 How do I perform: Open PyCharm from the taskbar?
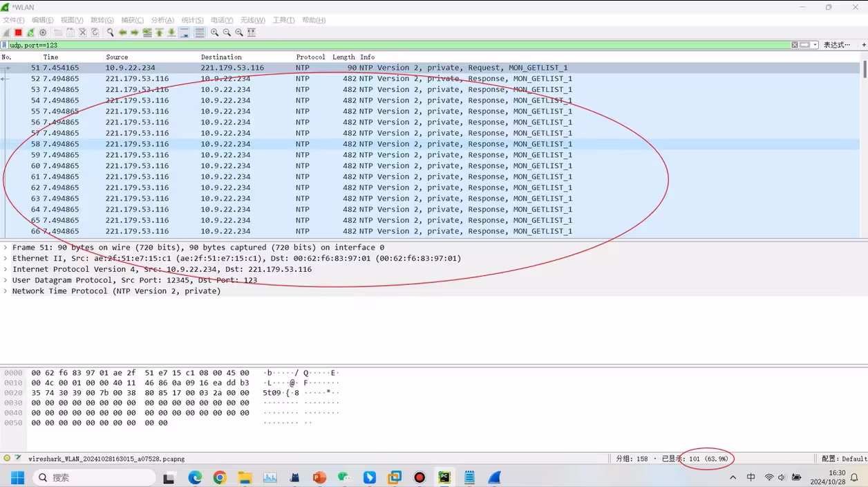[x=444, y=477]
